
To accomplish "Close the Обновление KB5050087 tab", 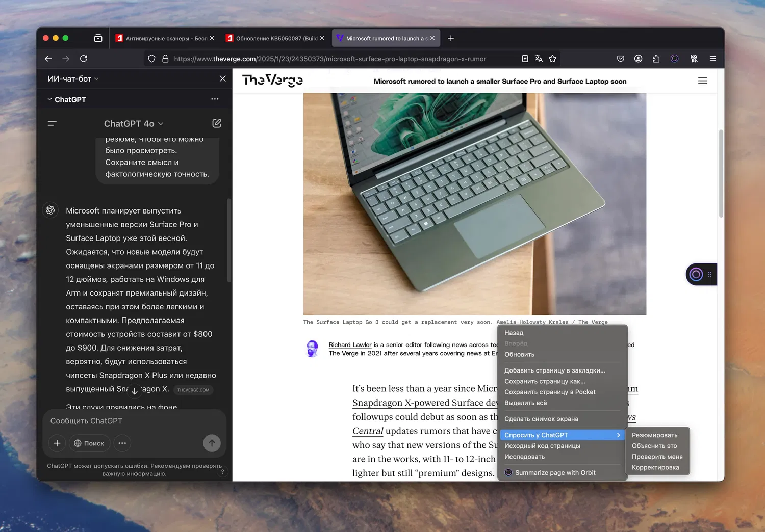I will tap(322, 38).
